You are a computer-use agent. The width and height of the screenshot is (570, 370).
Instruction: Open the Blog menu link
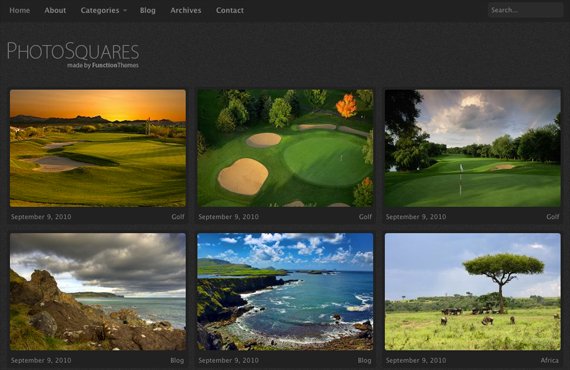[x=148, y=10]
